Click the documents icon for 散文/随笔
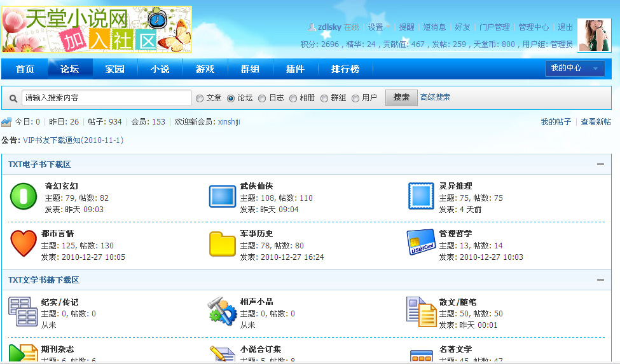The image size is (620, 364). tap(422, 311)
